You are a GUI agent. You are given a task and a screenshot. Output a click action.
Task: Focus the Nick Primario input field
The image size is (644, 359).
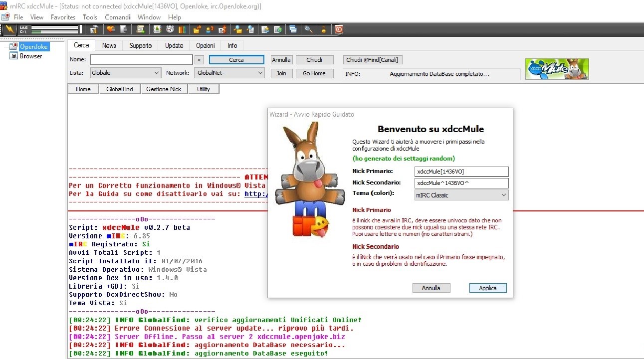point(461,172)
